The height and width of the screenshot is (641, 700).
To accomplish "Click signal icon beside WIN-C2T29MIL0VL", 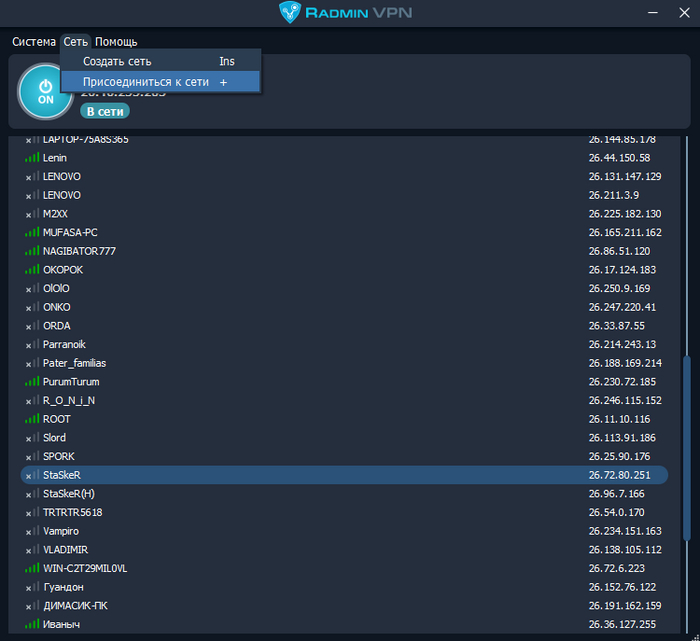I will (x=32, y=568).
